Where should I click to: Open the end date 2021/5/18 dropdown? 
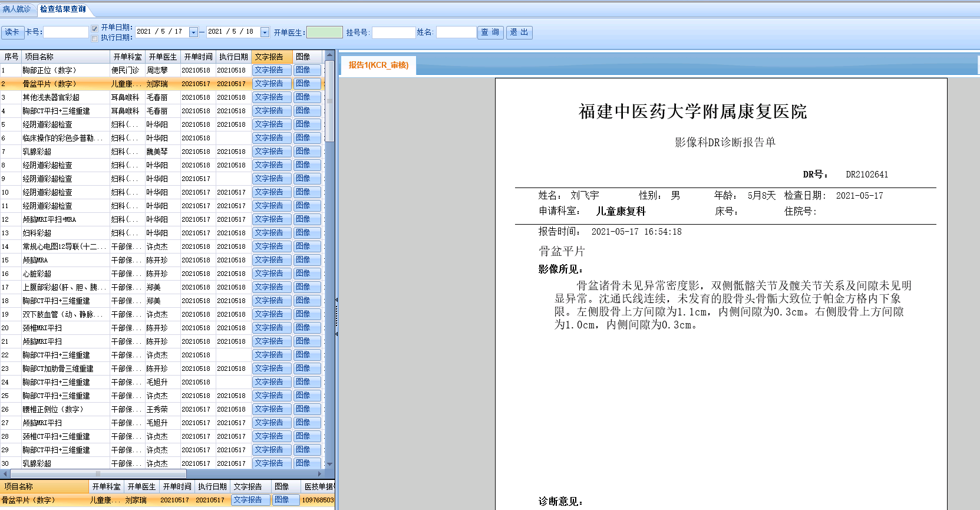click(x=265, y=32)
